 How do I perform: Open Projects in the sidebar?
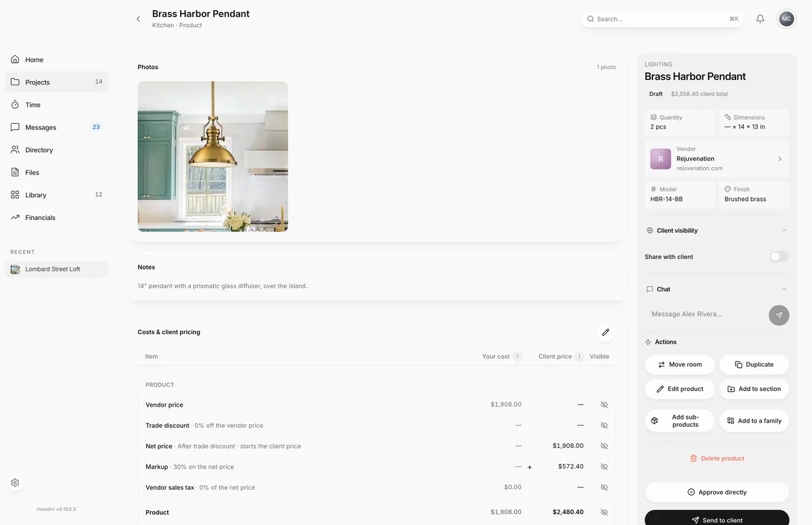56,82
